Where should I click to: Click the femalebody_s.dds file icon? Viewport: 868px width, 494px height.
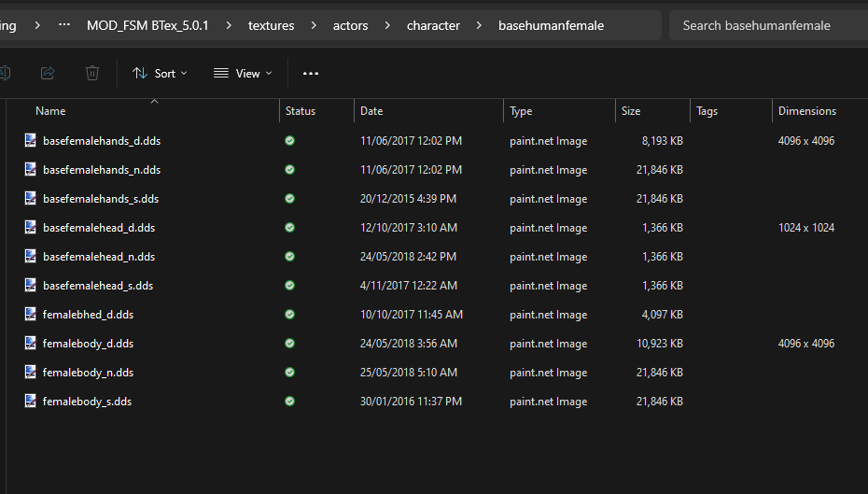click(31, 401)
